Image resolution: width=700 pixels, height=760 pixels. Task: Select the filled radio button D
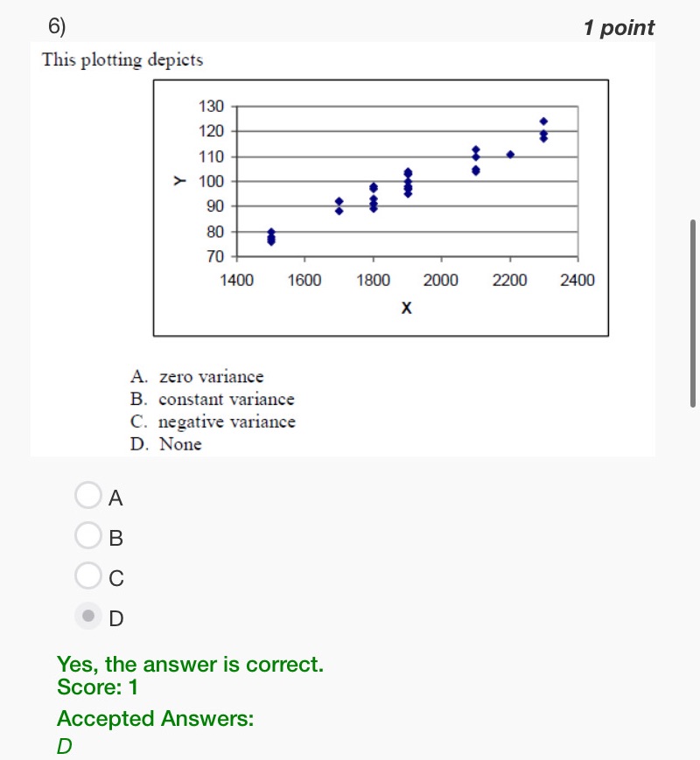pos(87,615)
